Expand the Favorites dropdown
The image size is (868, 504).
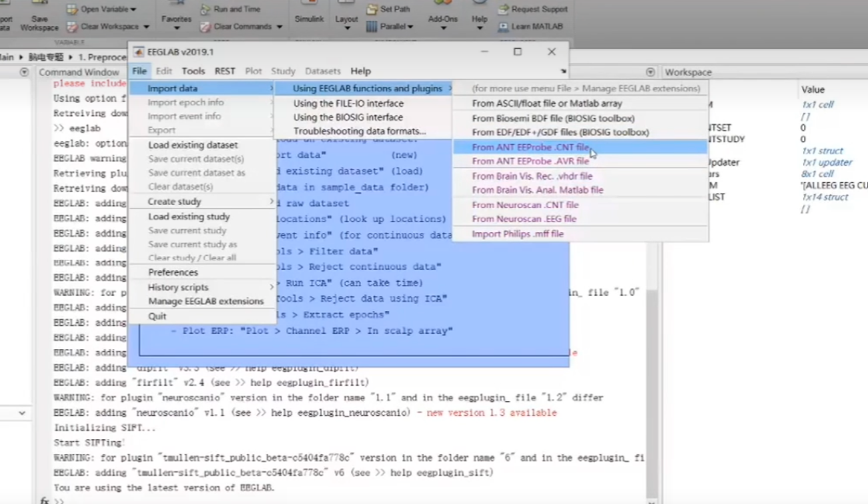pos(176,28)
